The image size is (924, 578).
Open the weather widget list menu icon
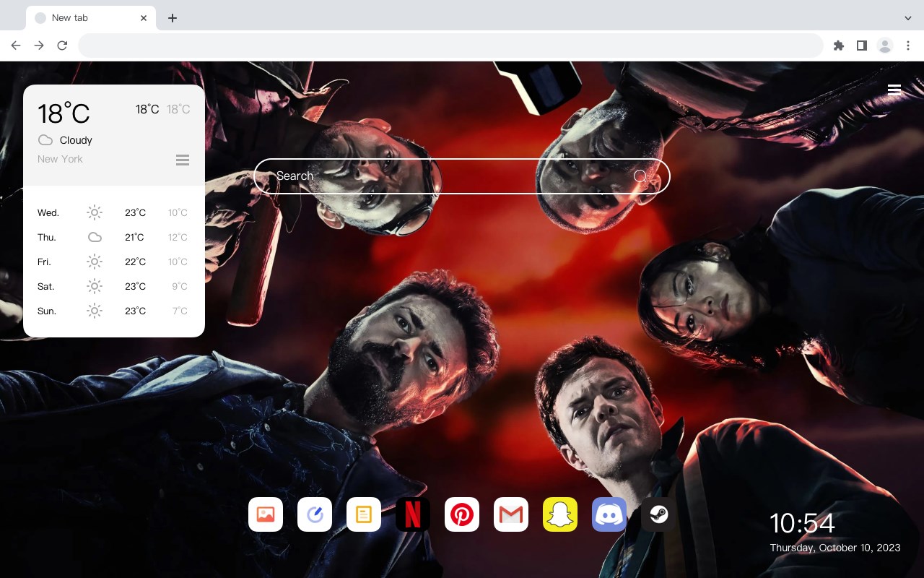pyautogui.click(x=183, y=160)
